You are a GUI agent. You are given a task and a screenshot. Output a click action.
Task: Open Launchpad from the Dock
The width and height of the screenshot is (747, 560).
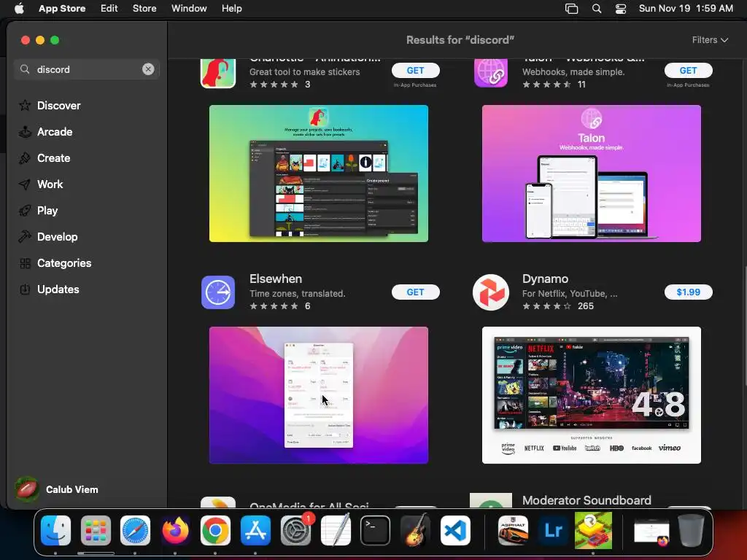coord(96,531)
